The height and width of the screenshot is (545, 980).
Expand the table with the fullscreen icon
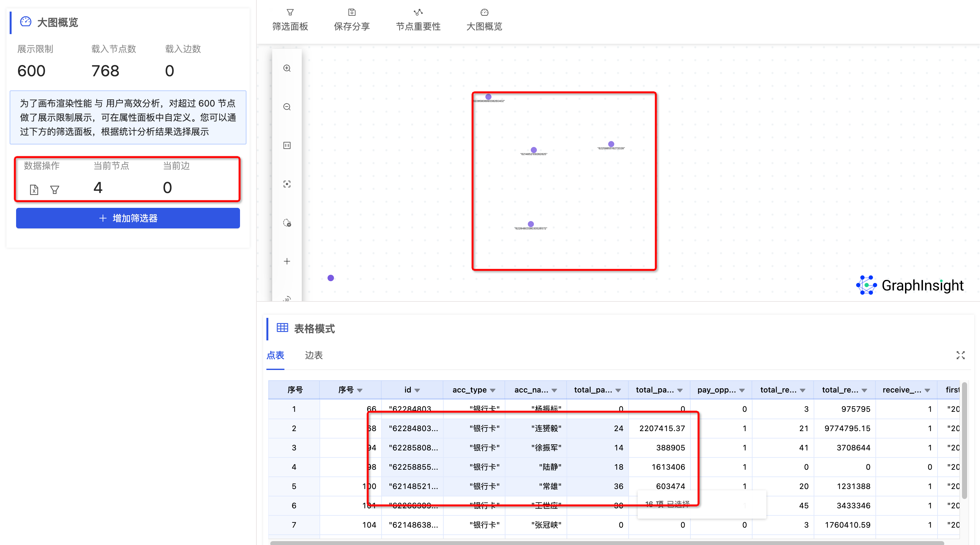(960, 355)
